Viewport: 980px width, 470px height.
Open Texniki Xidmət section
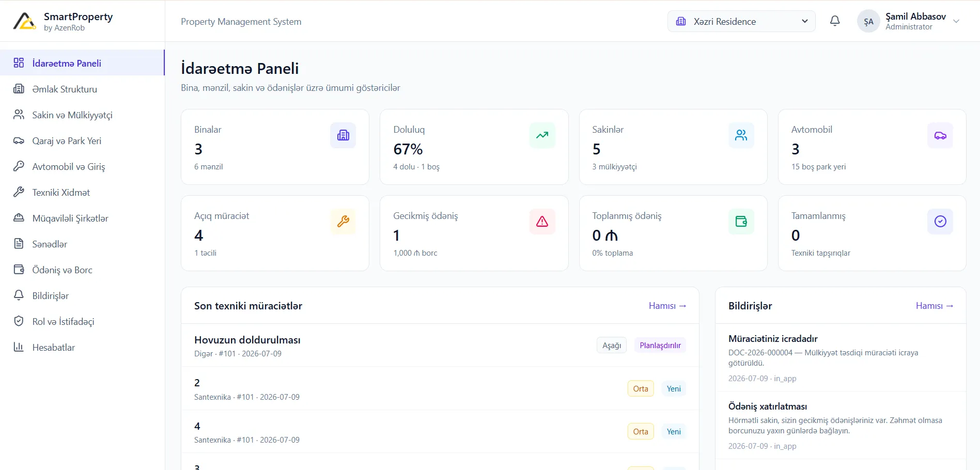tap(82, 192)
